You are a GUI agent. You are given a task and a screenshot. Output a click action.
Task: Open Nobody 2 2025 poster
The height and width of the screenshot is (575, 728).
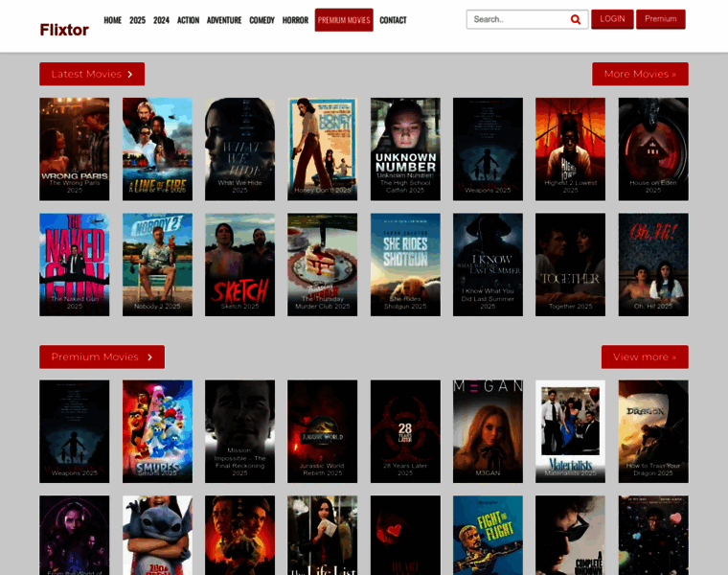coord(157,264)
